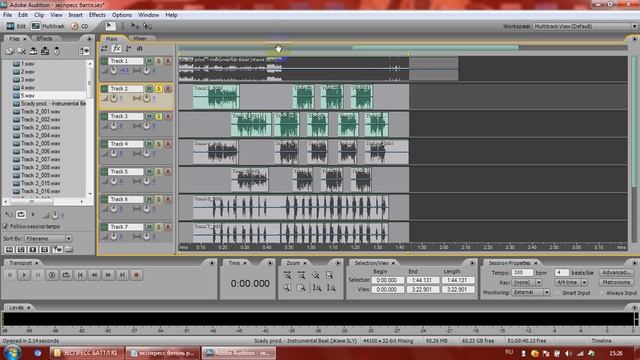Toggle Follow session tempo checkbox
The height and width of the screenshot is (360, 640).
pos(6,227)
